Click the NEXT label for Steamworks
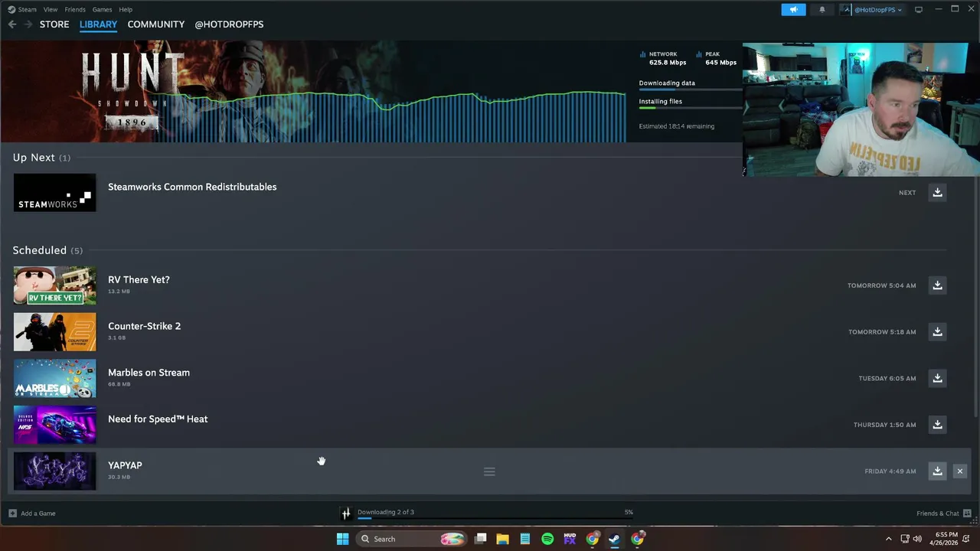 pyautogui.click(x=907, y=193)
